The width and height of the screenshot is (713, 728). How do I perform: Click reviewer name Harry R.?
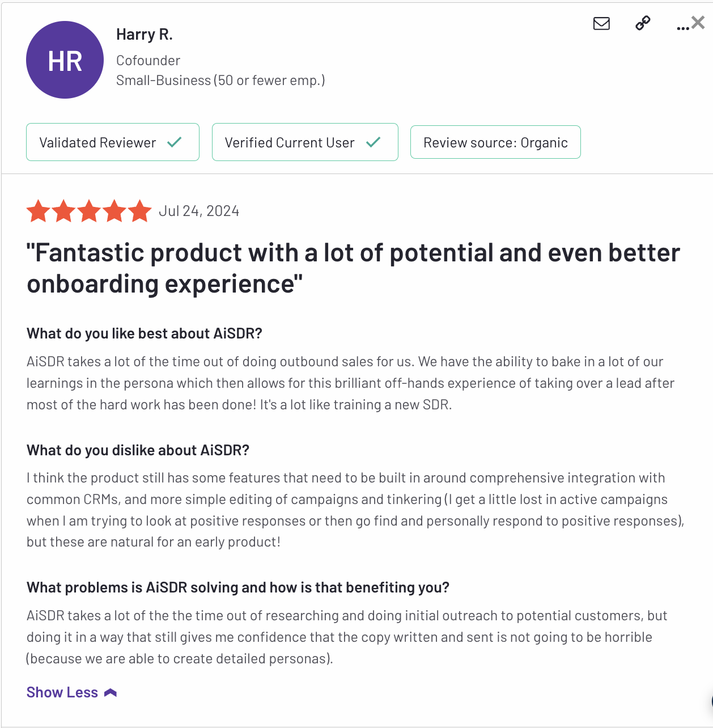144,35
